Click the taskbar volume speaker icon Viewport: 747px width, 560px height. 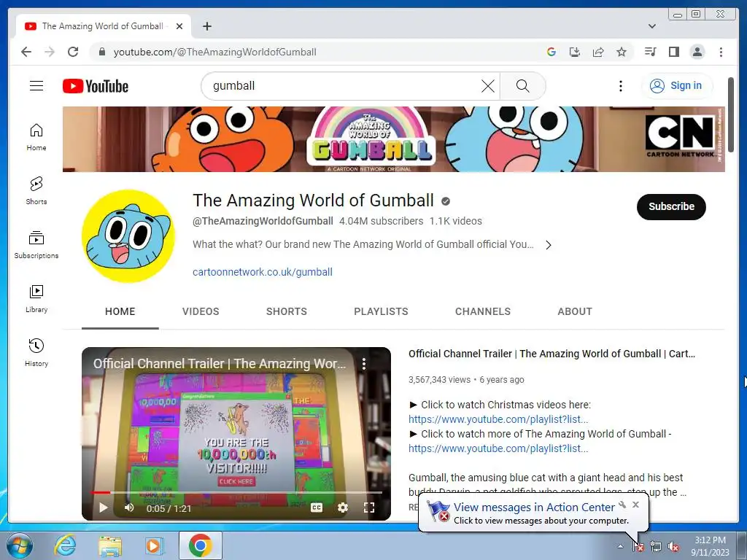click(x=673, y=547)
